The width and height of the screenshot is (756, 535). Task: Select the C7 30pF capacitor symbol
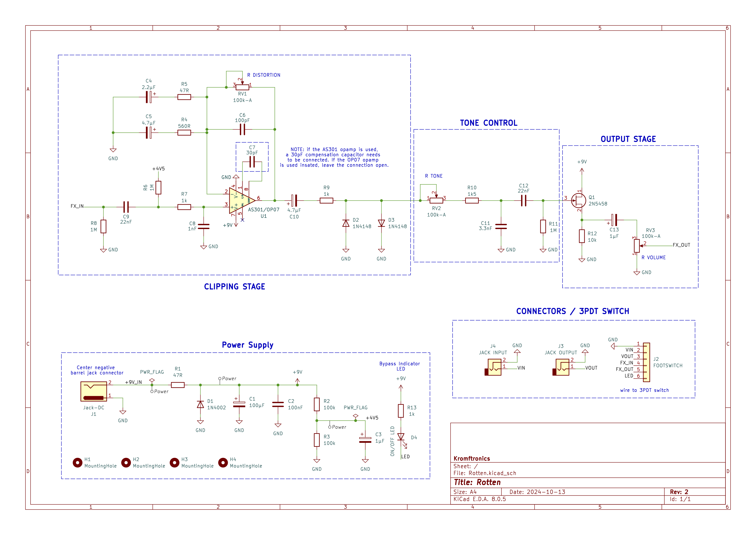point(252,162)
